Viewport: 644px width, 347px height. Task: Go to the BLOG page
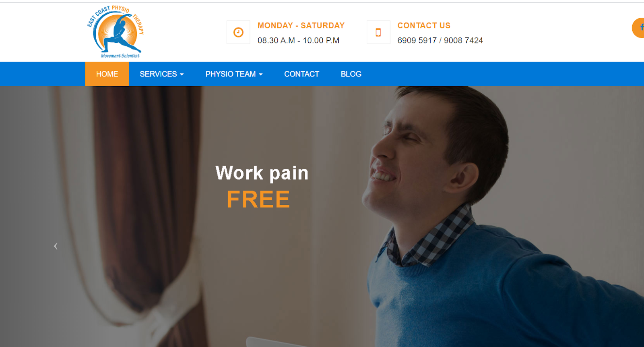coord(351,74)
